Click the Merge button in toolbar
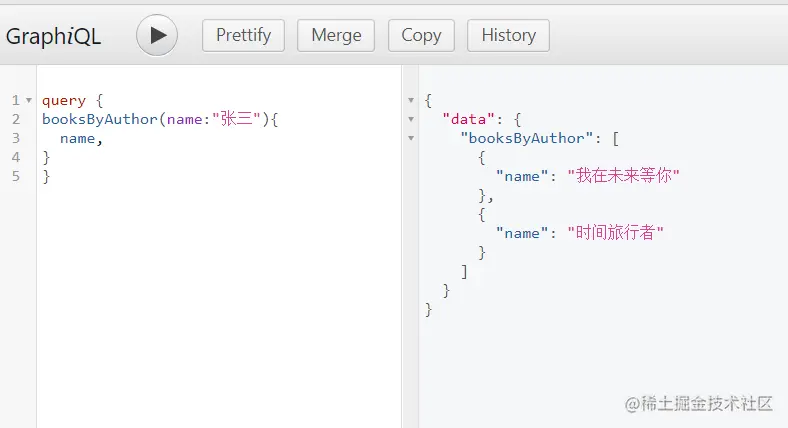Viewport: 788px width, 428px height. point(336,35)
